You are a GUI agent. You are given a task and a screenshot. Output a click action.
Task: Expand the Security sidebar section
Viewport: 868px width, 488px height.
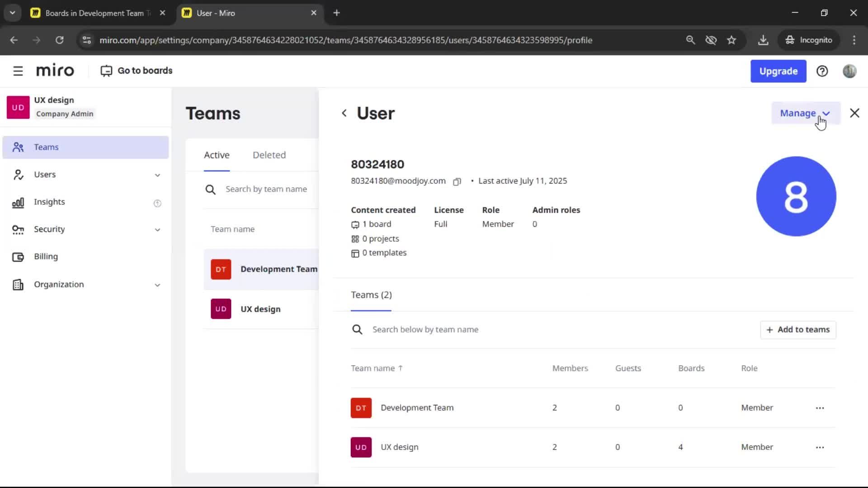85,229
